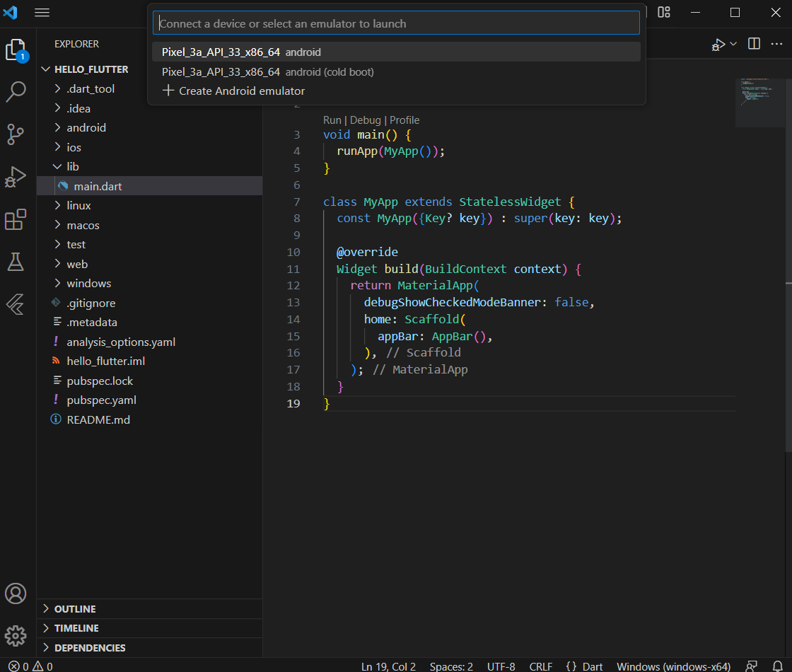Open the Flutter sidebar icon
The width and height of the screenshot is (792, 672).
pyautogui.click(x=16, y=304)
